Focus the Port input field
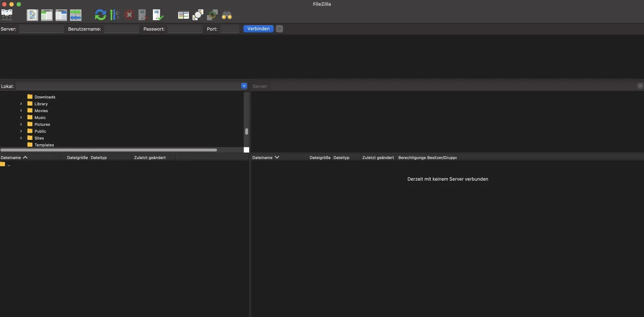The width and height of the screenshot is (644, 317). [230, 29]
